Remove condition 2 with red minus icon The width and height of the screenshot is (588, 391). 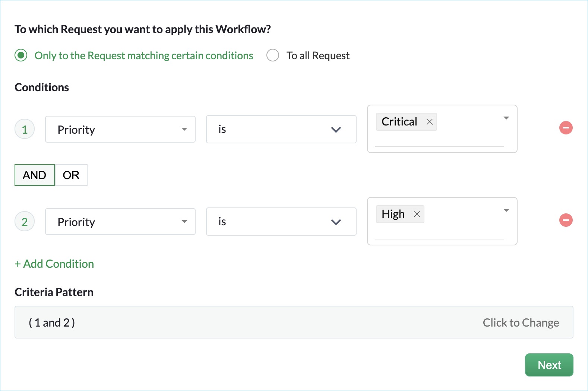566,220
